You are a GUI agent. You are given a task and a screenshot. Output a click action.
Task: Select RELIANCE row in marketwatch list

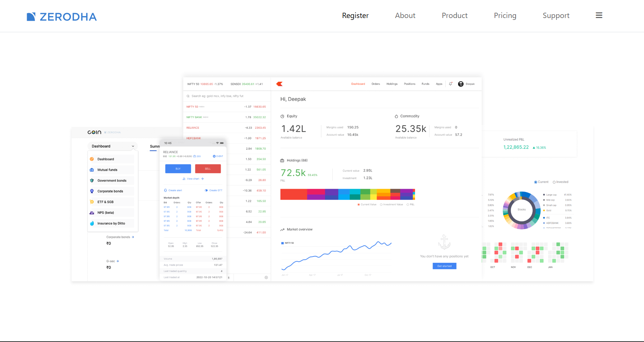click(227, 127)
